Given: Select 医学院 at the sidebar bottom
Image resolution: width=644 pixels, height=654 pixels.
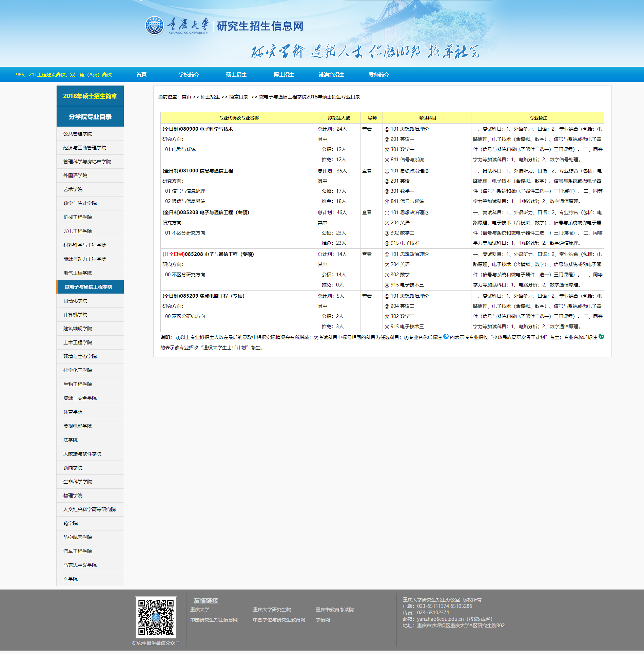Looking at the screenshot, I should coord(71,579).
